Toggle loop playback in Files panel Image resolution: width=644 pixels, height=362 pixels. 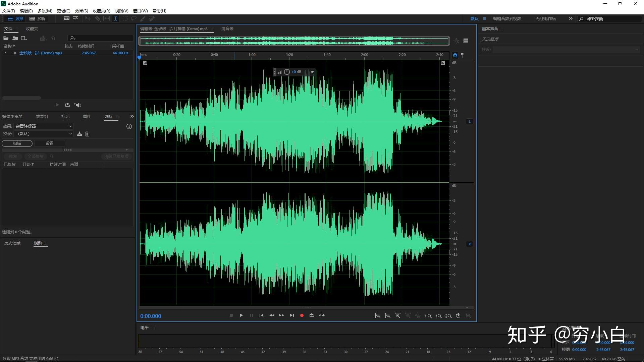68,105
